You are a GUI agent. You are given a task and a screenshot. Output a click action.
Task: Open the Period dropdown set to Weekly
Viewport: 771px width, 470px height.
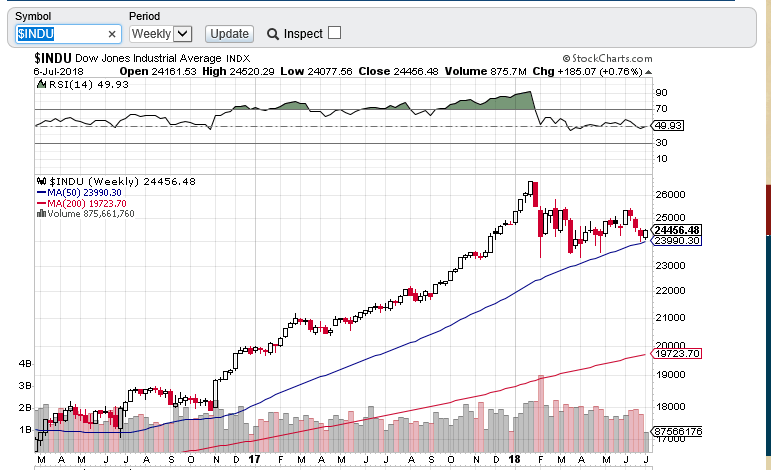(161, 34)
